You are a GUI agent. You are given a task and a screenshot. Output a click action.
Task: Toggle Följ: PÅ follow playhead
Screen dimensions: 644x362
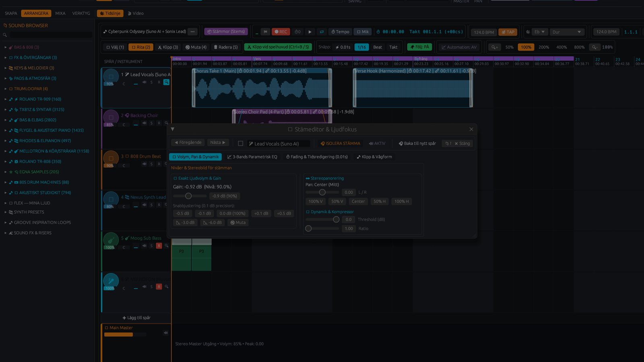[419, 47]
